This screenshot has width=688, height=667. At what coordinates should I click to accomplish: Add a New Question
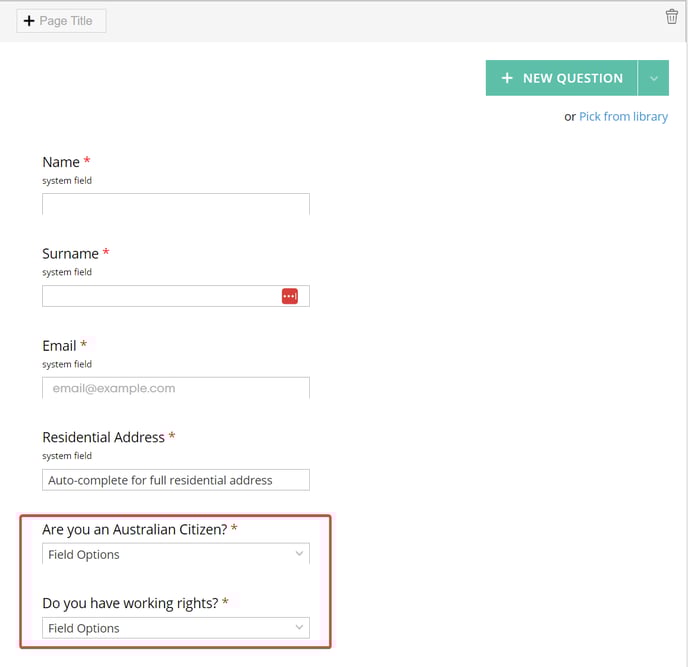(x=561, y=78)
